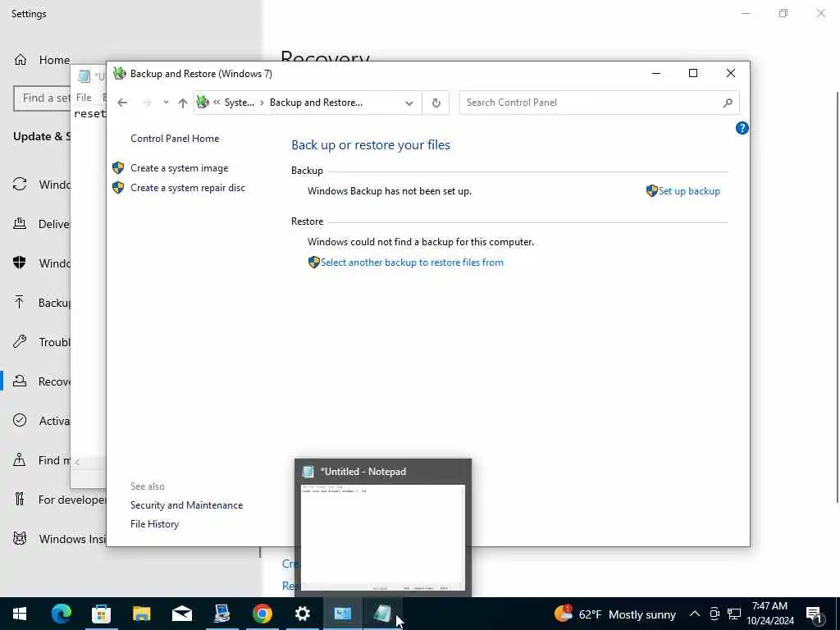Click Create a system image

(x=179, y=167)
